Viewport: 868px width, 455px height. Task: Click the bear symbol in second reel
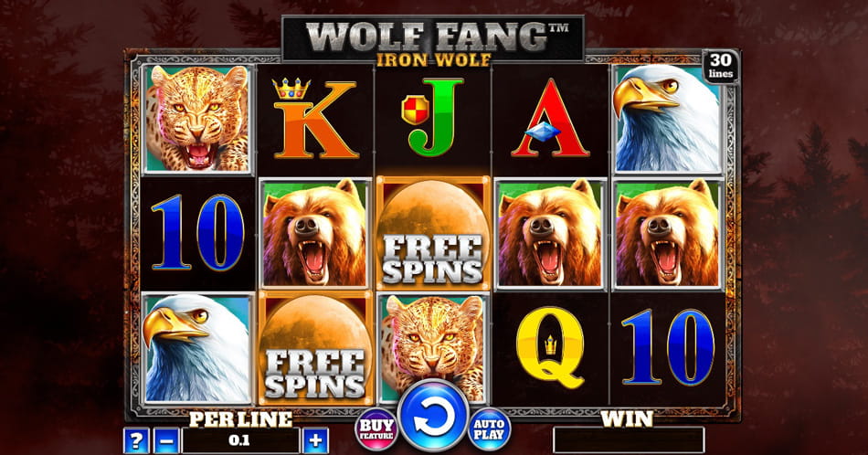pyautogui.click(x=314, y=233)
